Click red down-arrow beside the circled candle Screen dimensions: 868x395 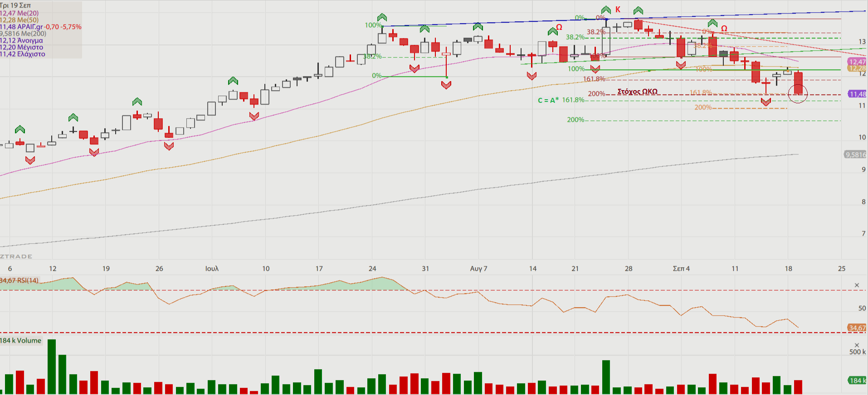(766, 102)
